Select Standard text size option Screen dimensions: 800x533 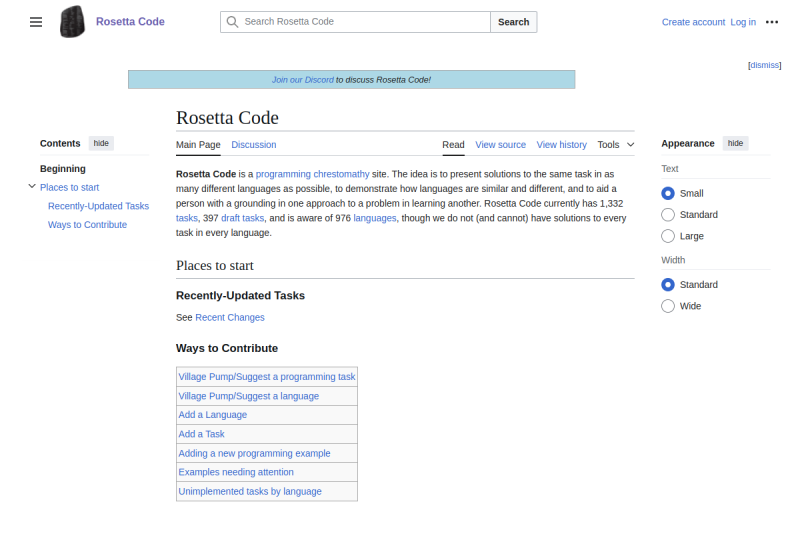click(x=668, y=215)
